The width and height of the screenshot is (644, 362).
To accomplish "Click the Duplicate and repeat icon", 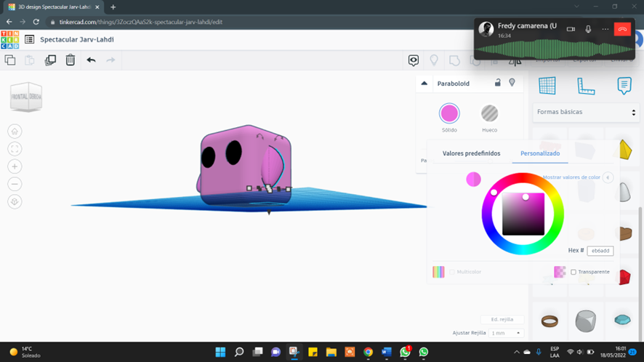I will (50, 60).
